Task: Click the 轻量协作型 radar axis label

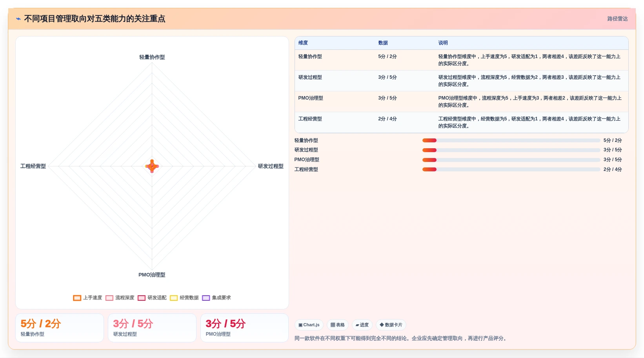Action: (x=152, y=57)
